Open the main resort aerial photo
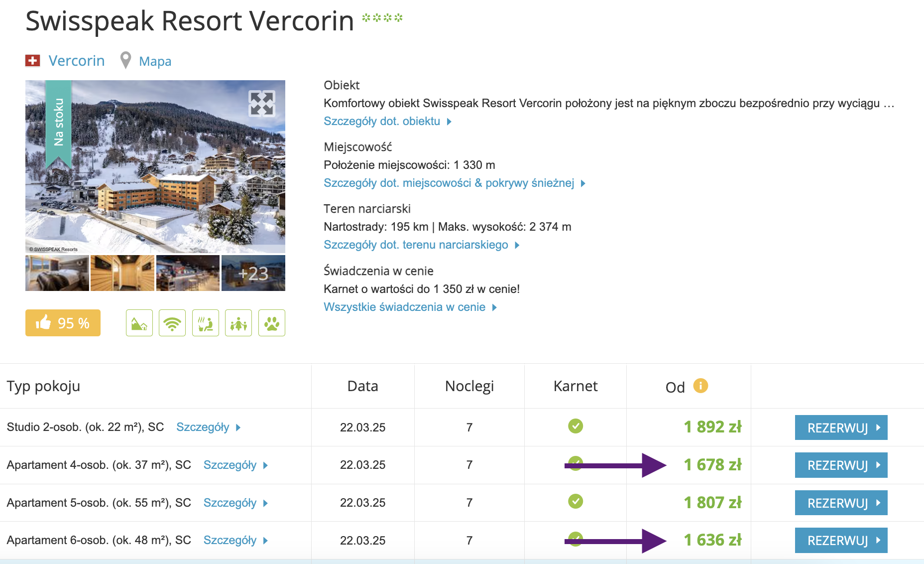 (155, 166)
